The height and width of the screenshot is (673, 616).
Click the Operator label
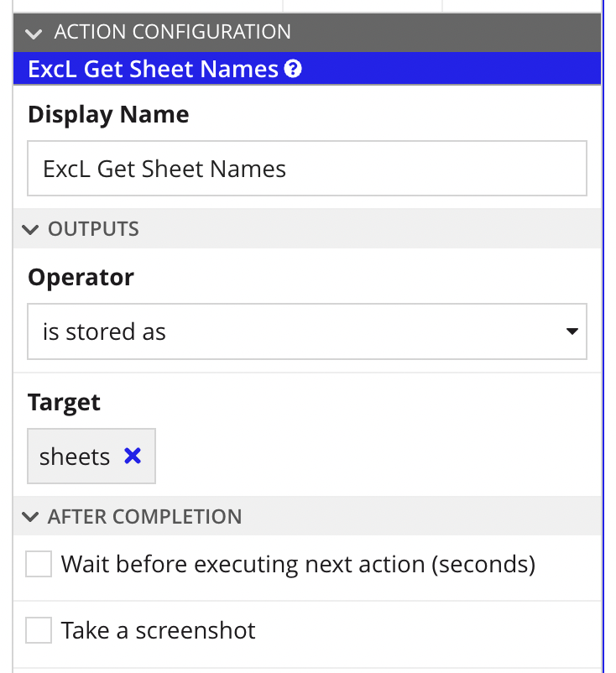(81, 277)
